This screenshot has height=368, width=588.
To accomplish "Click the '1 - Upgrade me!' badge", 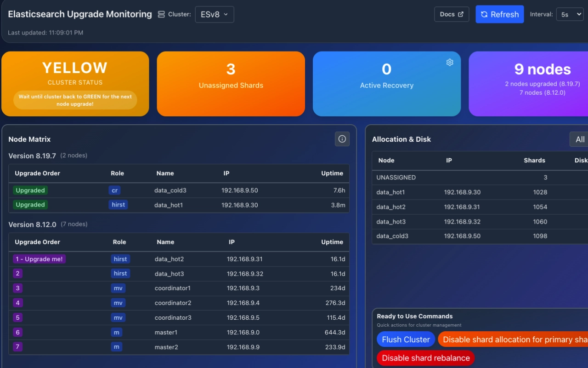I will coord(39,259).
